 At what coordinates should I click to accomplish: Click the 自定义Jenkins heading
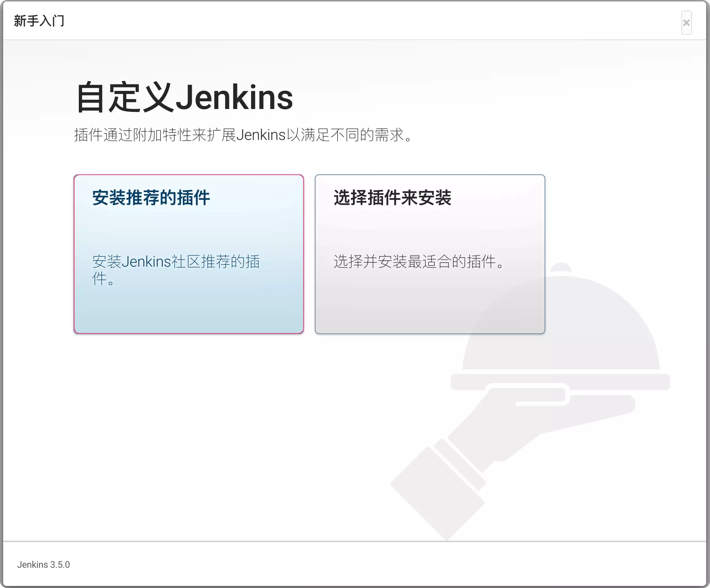pyautogui.click(x=185, y=97)
